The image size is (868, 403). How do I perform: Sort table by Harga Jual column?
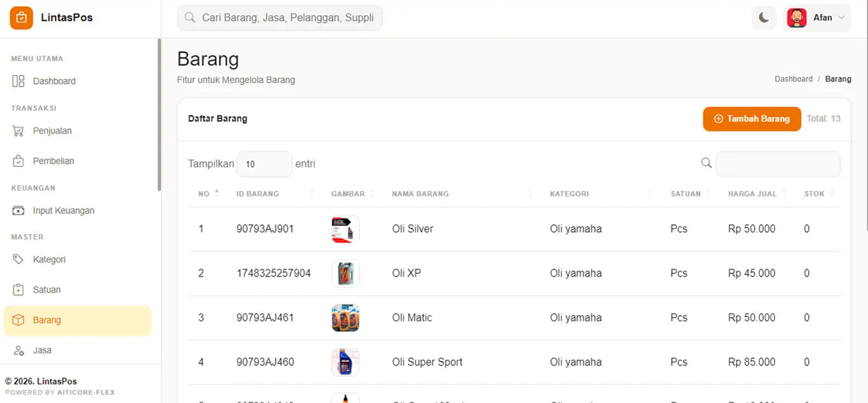click(752, 194)
